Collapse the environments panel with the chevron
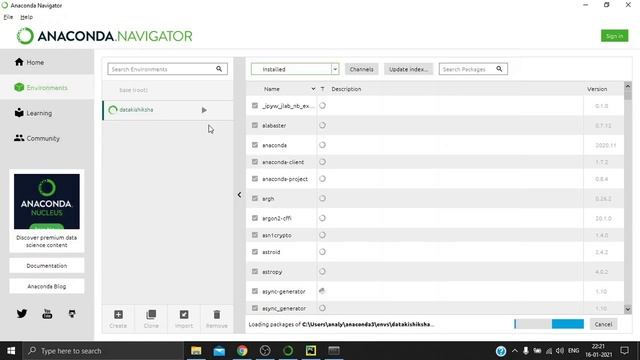The width and height of the screenshot is (640, 360). point(239,195)
